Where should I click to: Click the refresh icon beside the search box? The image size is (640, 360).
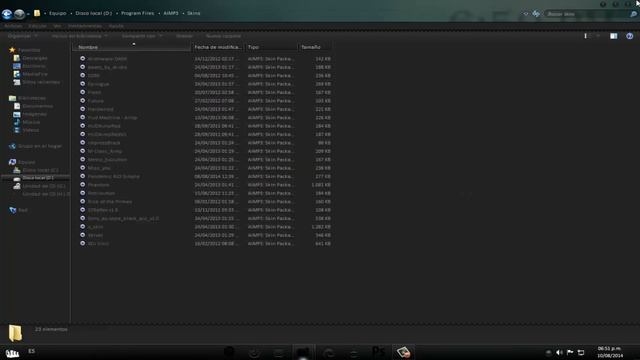pyautogui.click(x=536, y=14)
